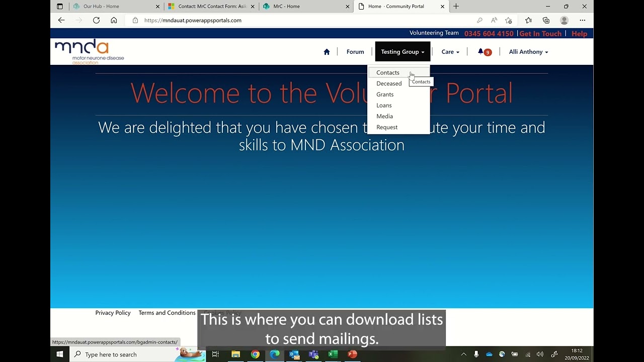Open the Terms and Conditions link
Screen dimensions: 644x362
(167, 313)
